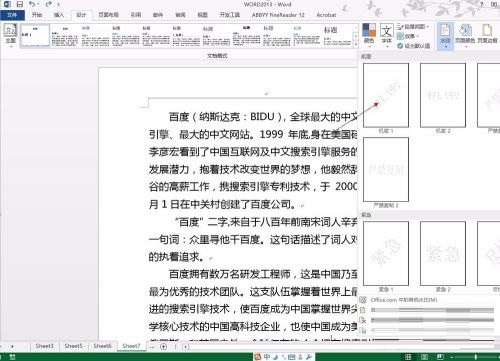Select the Urgent 2 (紧急 2) watermark thumbnail

click(x=443, y=254)
